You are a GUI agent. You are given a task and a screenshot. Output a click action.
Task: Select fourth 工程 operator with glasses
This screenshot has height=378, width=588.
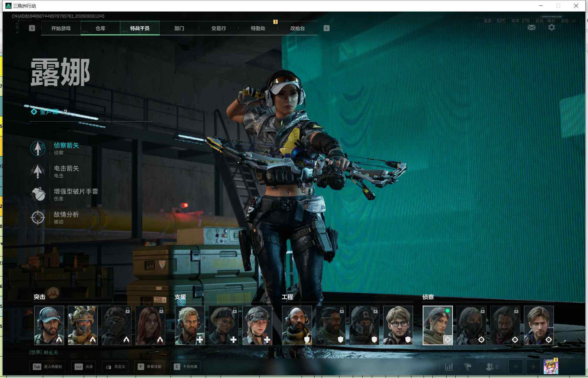pyautogui.click(x=398, y=325)
